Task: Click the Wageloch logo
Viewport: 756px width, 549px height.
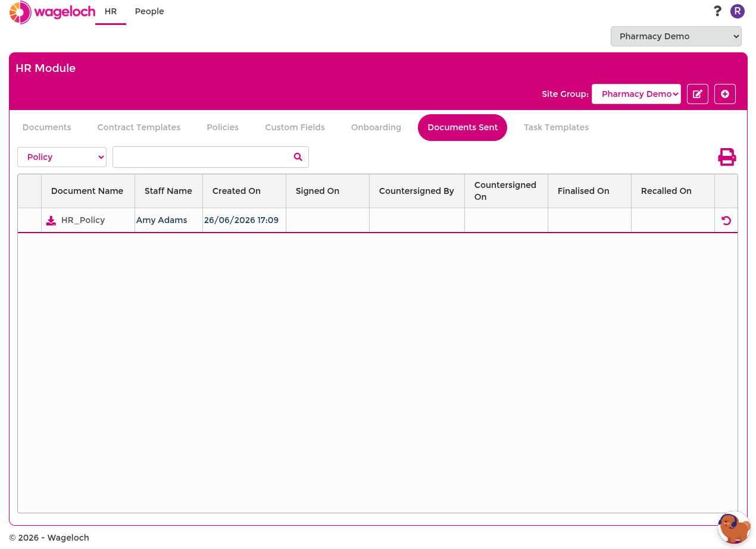Action: [x=52, y=12]
